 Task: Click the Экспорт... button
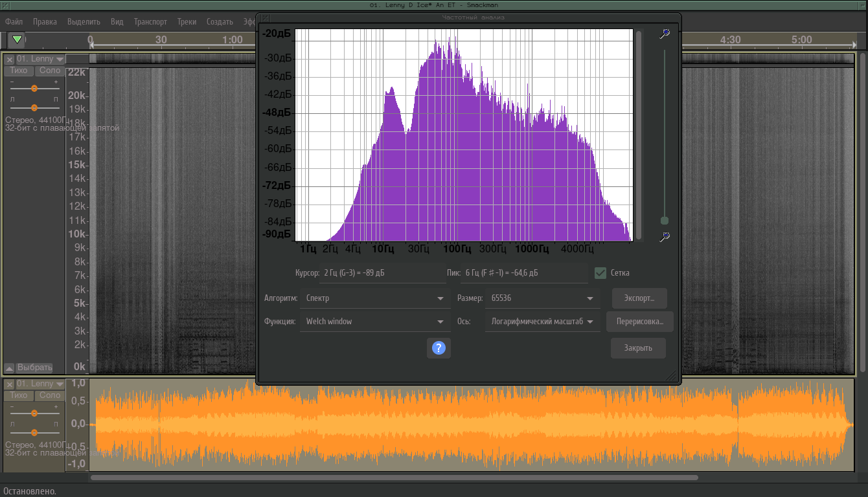pyautogui.click(x=639, y=298)
